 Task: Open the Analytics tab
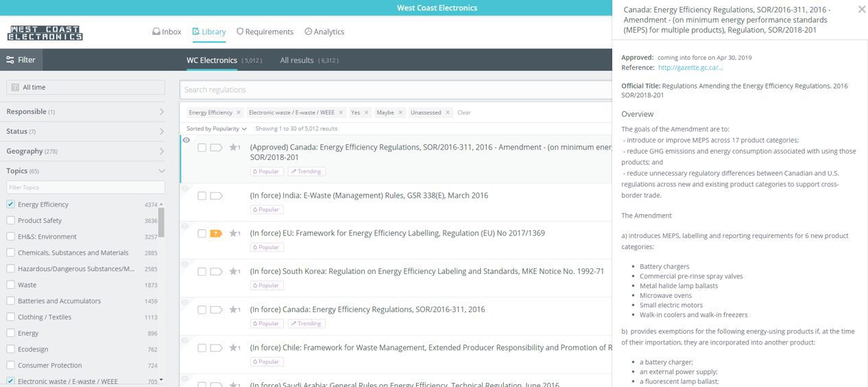point(324,32)
